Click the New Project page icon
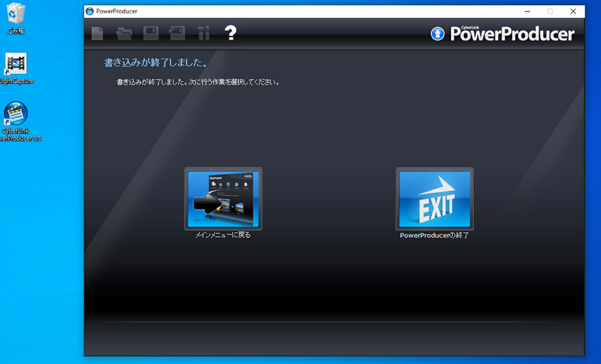Image resolution: width=601 pixels, height=364 pixels. point(97,33)
